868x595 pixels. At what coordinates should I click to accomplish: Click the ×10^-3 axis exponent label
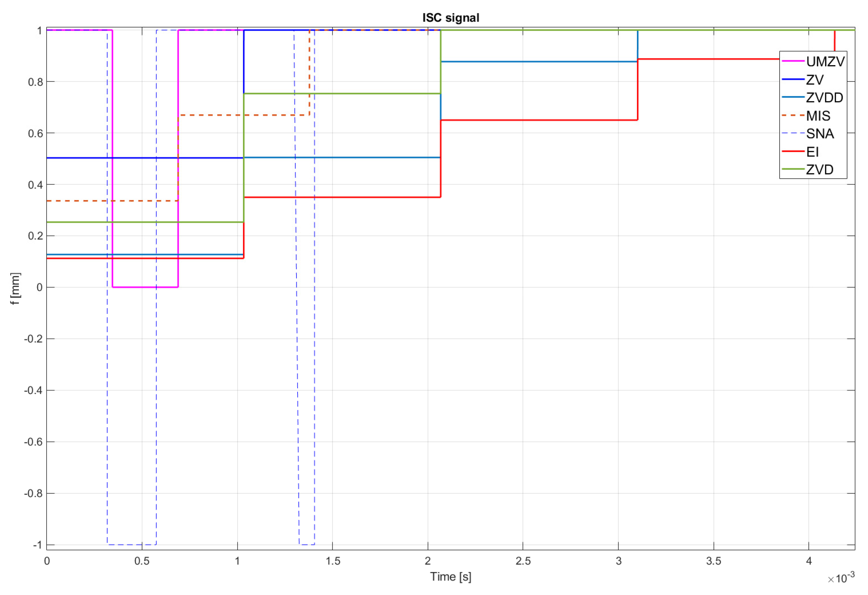tap(841, 578)
